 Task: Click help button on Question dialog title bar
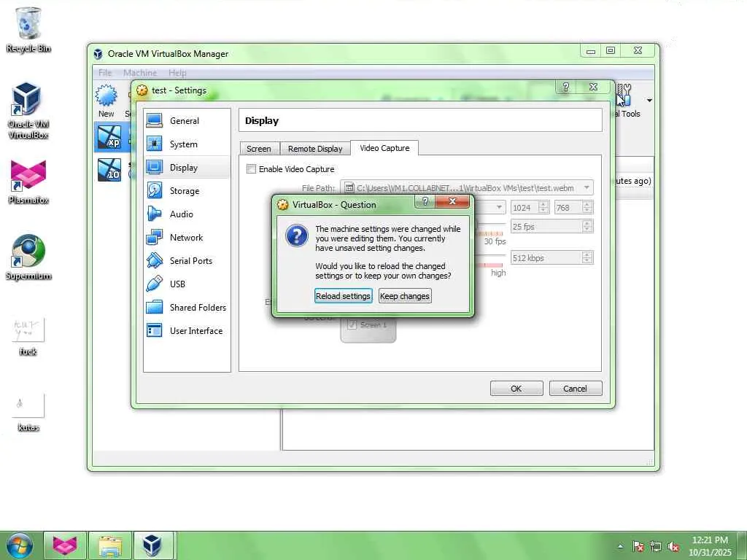point(425,201)
